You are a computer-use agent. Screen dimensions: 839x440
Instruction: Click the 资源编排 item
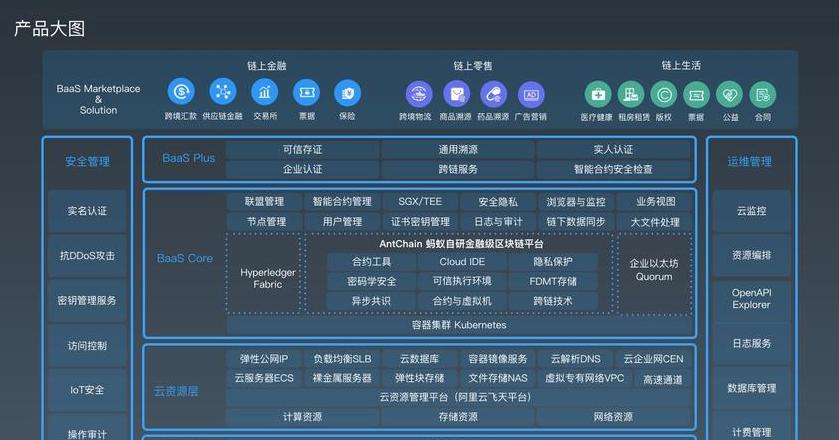[751, 256]
